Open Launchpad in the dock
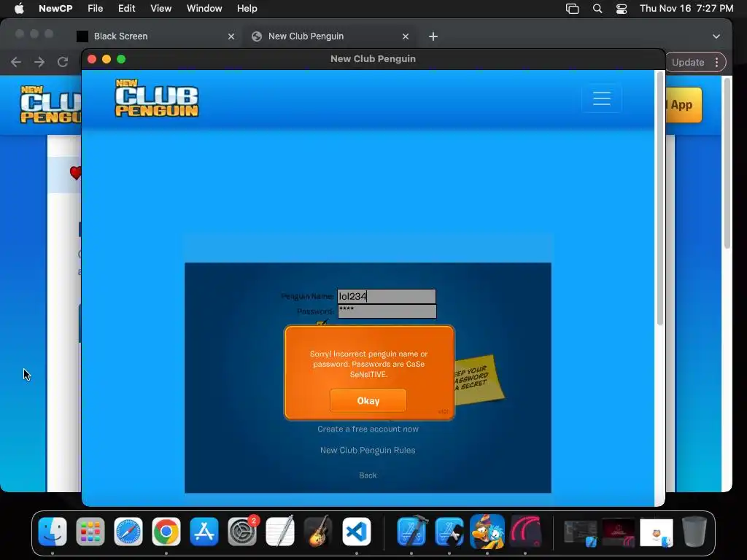 [90, 532]
